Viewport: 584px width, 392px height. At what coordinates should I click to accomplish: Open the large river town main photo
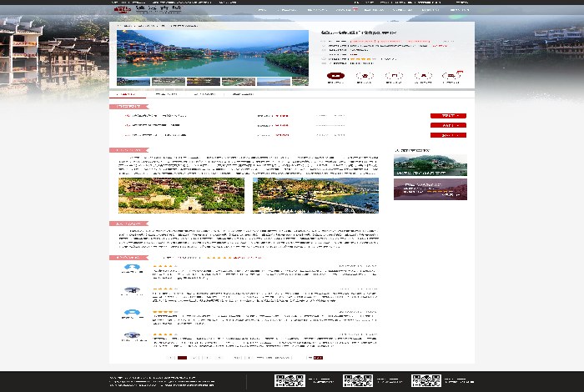[213, 53]
